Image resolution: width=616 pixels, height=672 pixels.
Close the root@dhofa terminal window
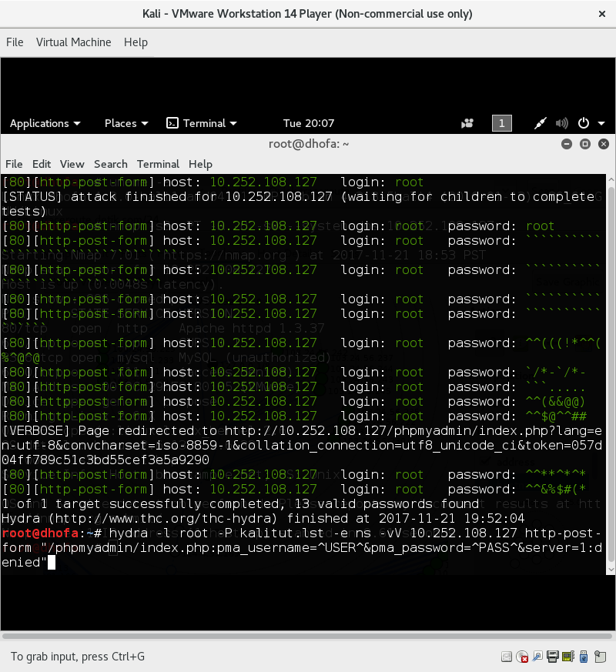click(604, 144)
